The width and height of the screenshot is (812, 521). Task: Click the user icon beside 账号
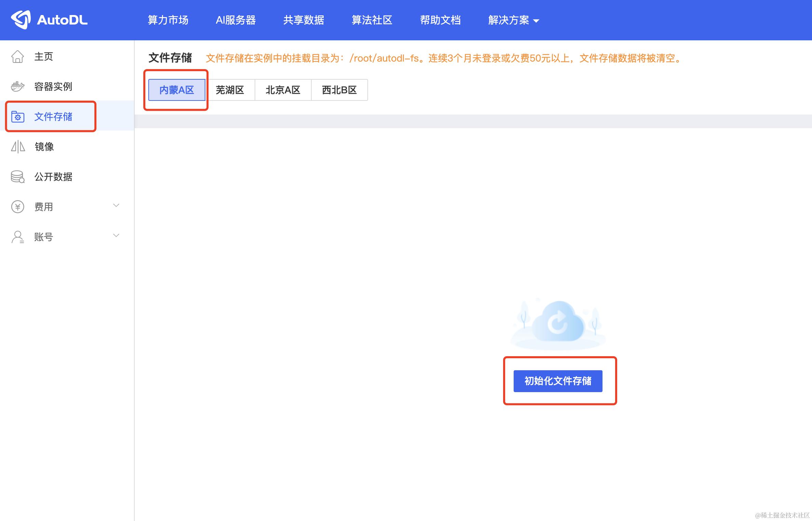[18, 237]
